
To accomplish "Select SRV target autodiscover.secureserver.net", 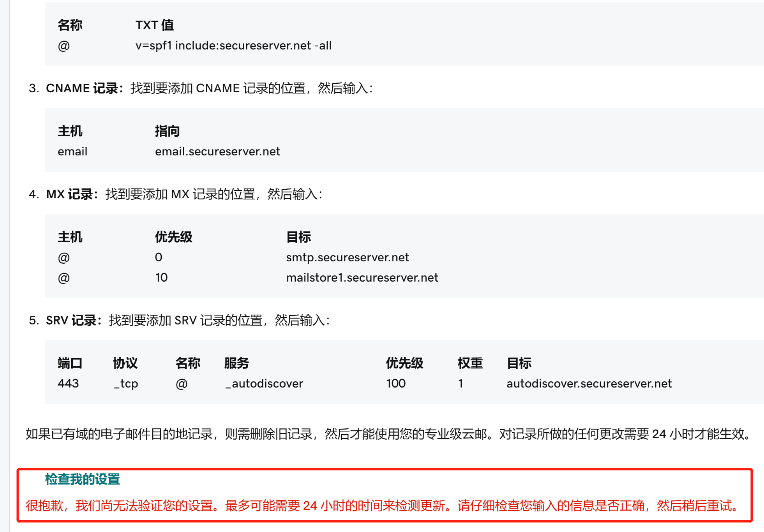I will (589, 384).
